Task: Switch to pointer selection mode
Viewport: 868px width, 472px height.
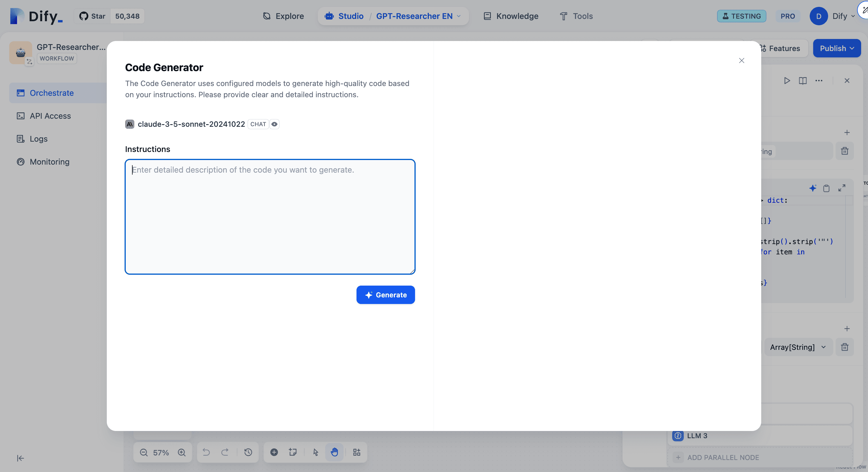Action: pos(315,452)
